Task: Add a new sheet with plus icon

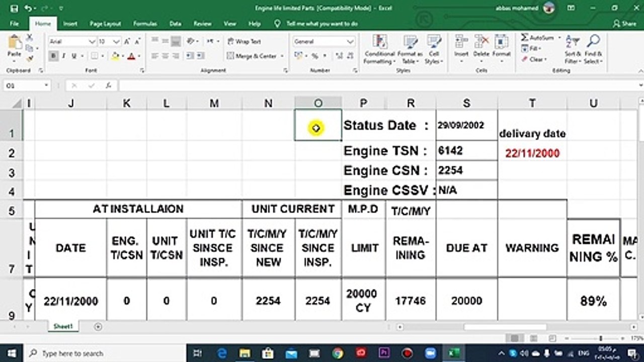Action: [x=98, y=327]
